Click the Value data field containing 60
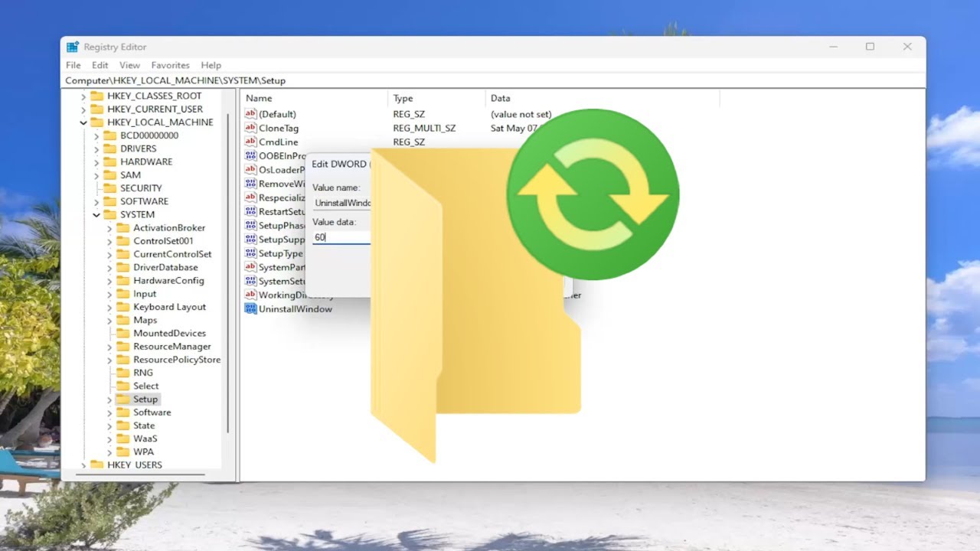980x551 pixels. (x=341, y=237)
